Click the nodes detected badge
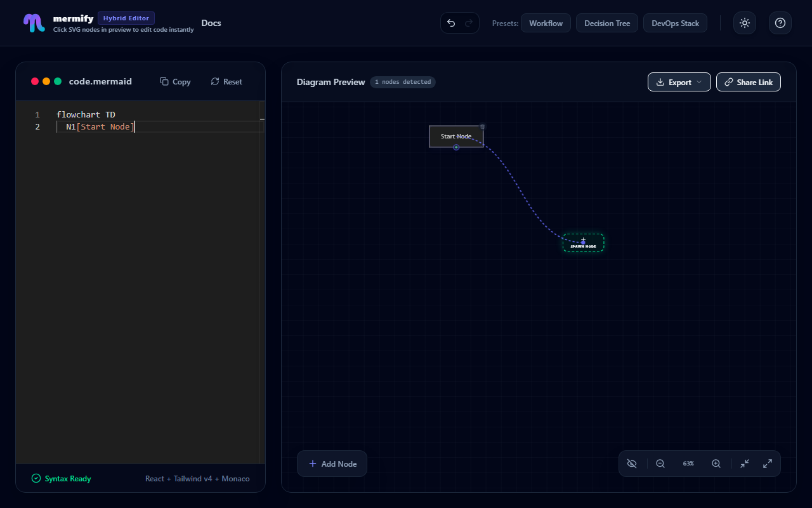Viewport: 812px width, 508px height. (x=403, y=82)
